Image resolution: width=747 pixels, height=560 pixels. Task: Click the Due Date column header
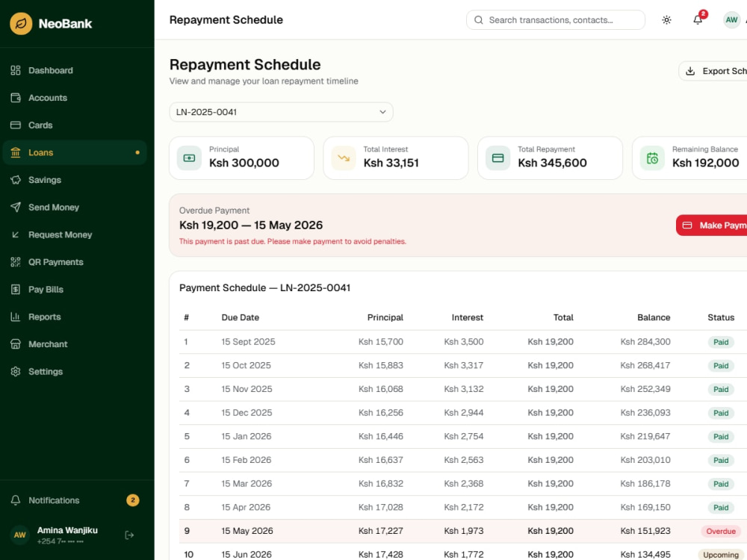(240, 317)
